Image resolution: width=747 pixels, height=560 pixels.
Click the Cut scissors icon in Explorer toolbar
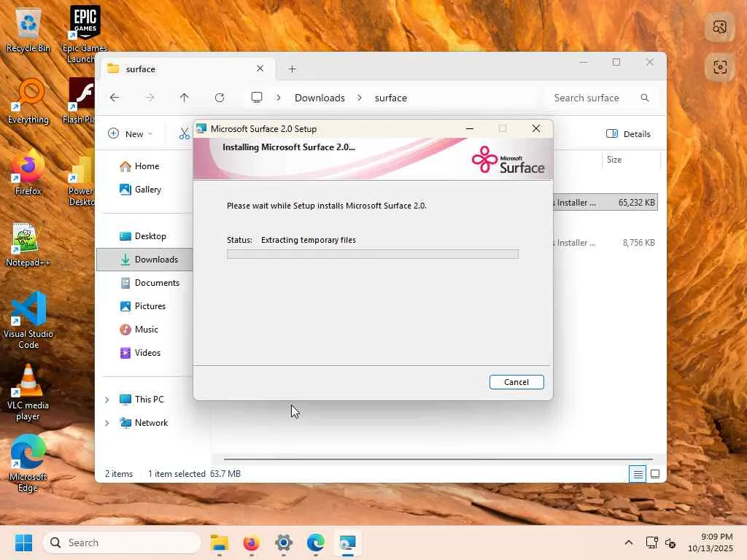(185, 134)
